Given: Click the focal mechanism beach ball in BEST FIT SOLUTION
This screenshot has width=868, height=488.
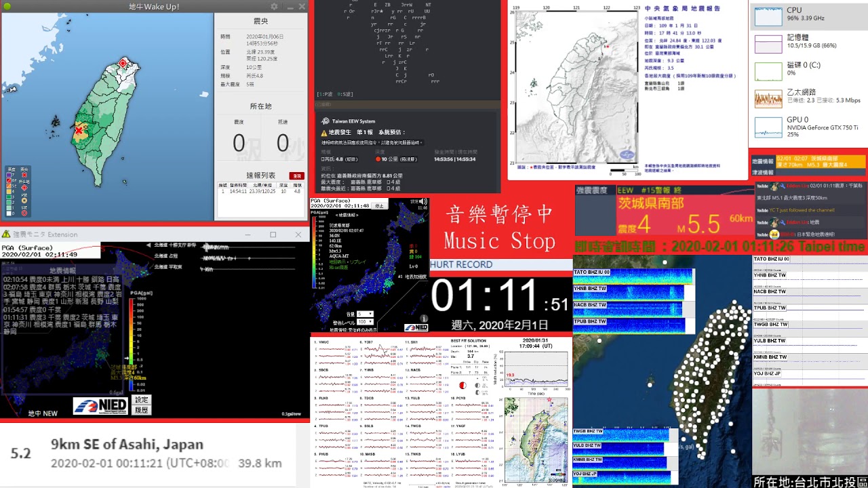Looking at the screenshot, I should 462,385.
